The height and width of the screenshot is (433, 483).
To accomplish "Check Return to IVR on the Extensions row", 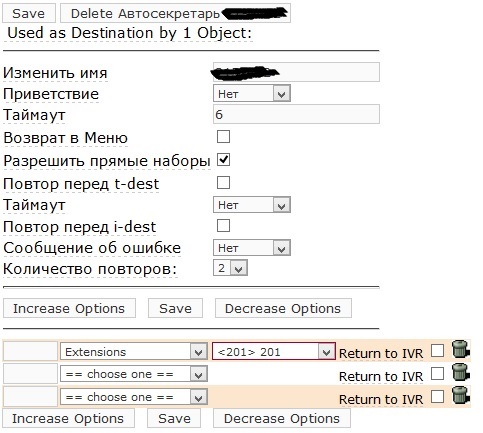I will (437, 351).
